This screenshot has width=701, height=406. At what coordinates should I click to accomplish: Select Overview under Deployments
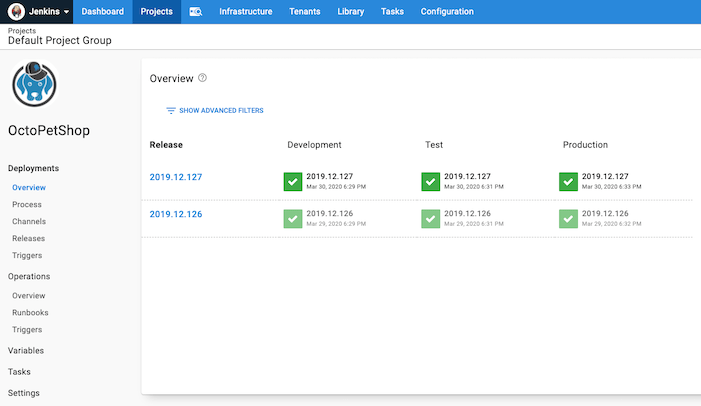(29, 187)
